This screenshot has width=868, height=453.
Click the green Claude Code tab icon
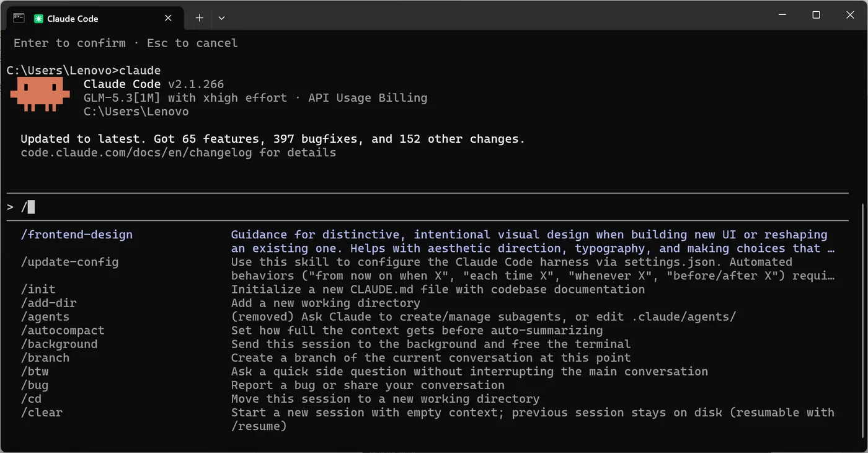click(x=38, y=19)
